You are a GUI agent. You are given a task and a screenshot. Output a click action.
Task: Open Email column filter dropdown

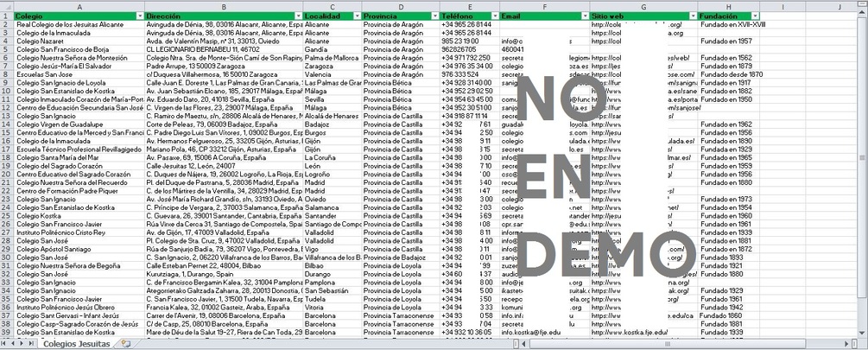pos(586,16)
